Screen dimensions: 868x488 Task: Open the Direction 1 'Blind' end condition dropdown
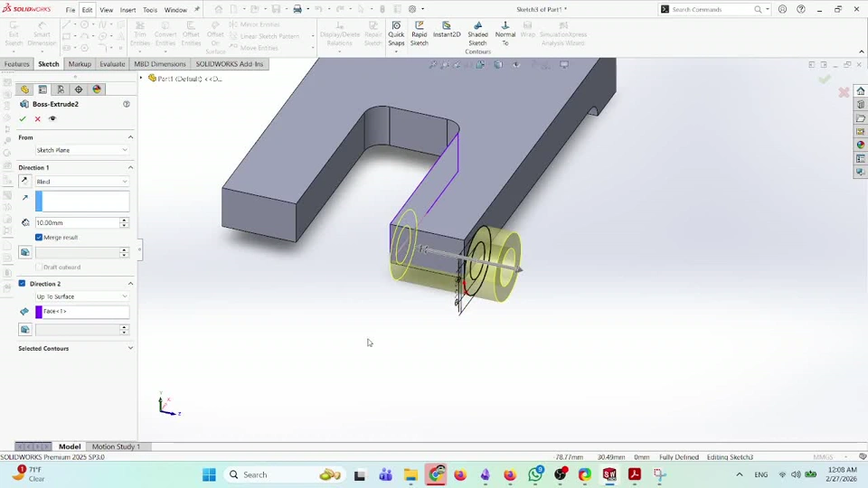click(x=82, y=182)
